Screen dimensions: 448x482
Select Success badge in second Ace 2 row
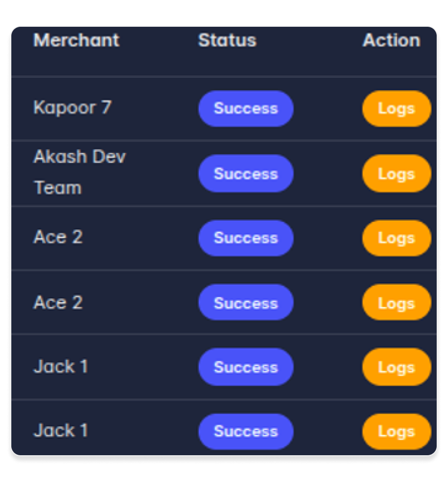[246, 303]
